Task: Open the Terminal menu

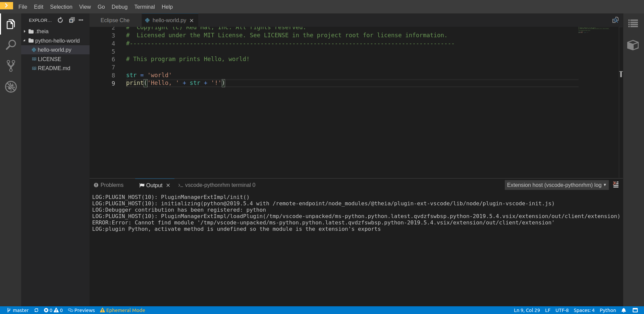Action: coord(145,7)
